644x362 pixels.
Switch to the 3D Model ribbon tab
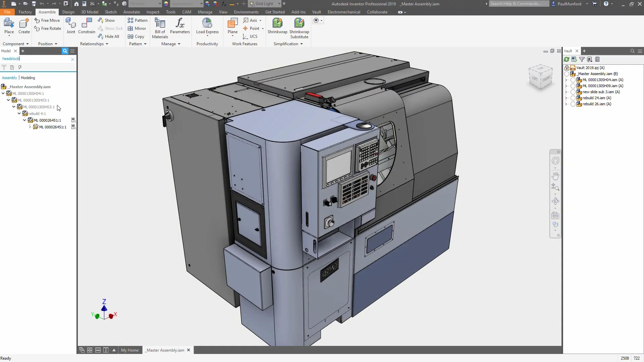pos(90,12)
